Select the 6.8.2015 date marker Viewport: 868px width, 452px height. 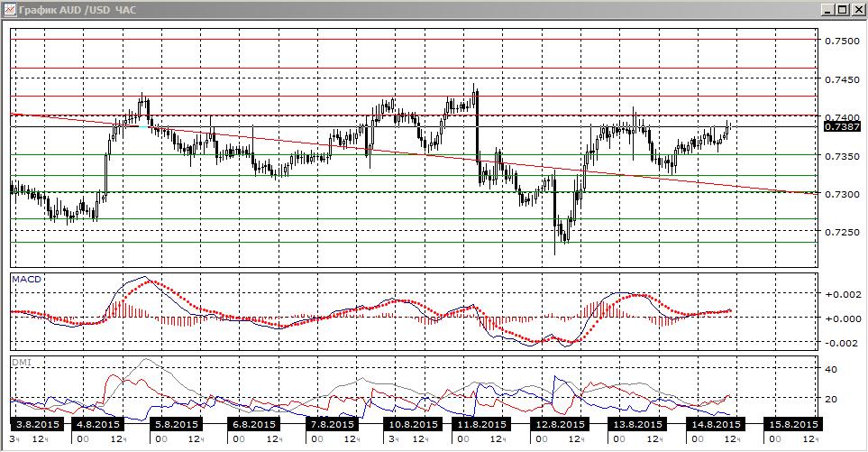254,424
